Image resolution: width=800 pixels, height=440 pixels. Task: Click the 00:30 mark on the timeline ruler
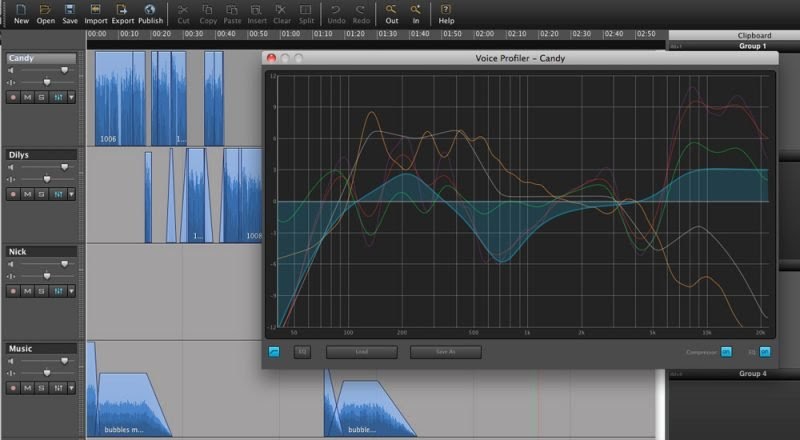[193, 34]
